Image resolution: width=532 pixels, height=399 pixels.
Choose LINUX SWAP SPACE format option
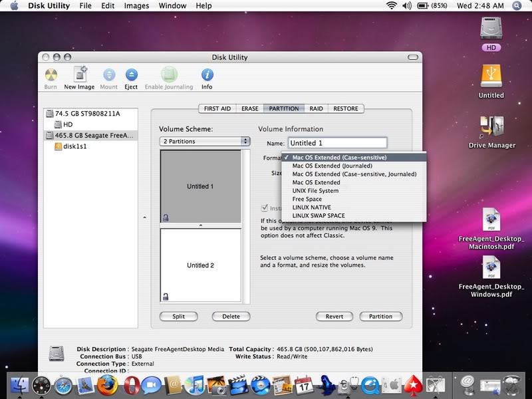[x=354, y=215]
